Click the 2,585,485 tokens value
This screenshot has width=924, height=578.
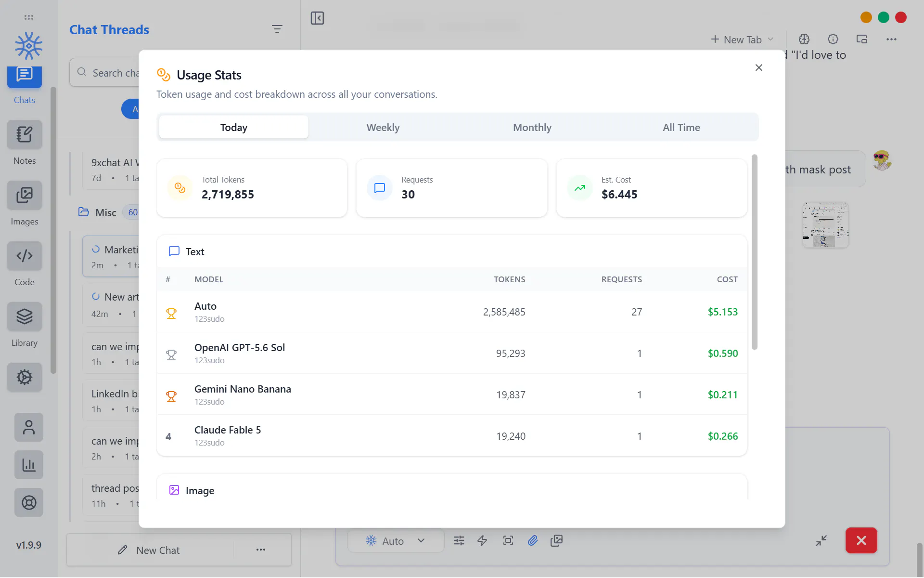pyautogui.click(x=504, y=312)
